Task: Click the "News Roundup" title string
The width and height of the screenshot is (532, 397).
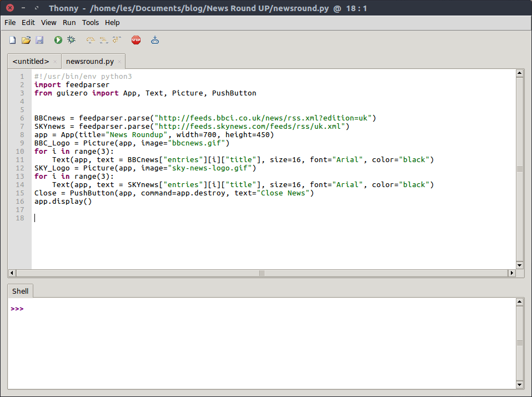Action: 137,135
